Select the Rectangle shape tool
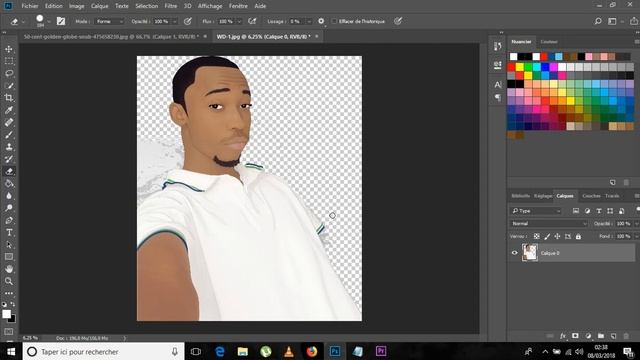 [9, 257]
